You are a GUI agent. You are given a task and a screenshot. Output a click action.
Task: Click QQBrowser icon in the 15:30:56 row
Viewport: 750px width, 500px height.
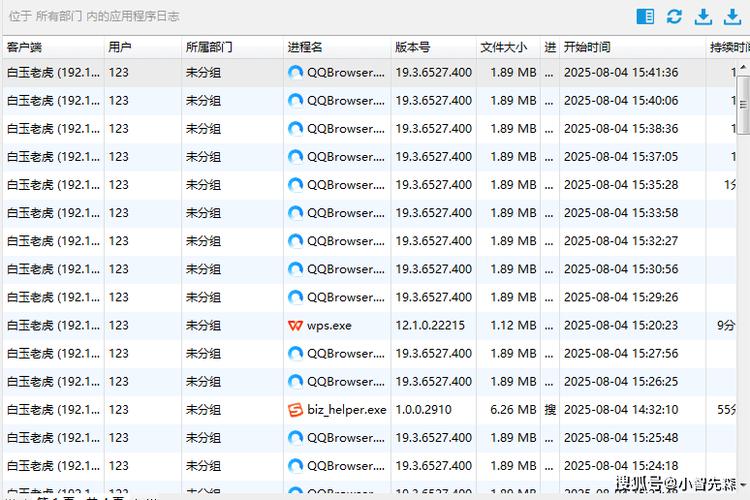coord(295,269)
